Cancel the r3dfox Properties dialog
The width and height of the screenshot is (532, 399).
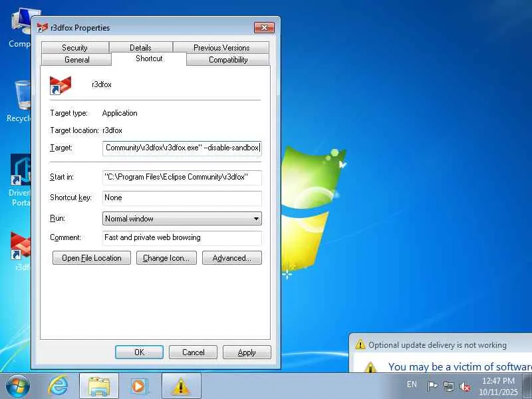coord(193,352)
